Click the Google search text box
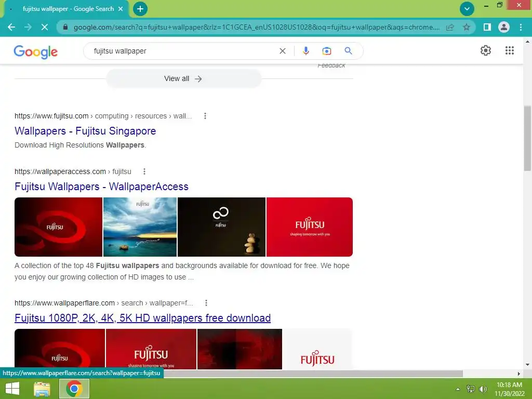This screenshot has height=399, width=532. click(x=183, y=51)
